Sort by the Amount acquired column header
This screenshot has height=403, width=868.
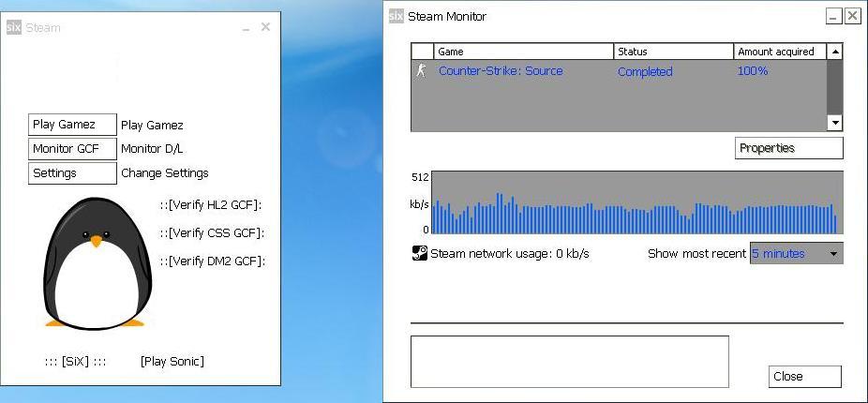tap(780, 52)
